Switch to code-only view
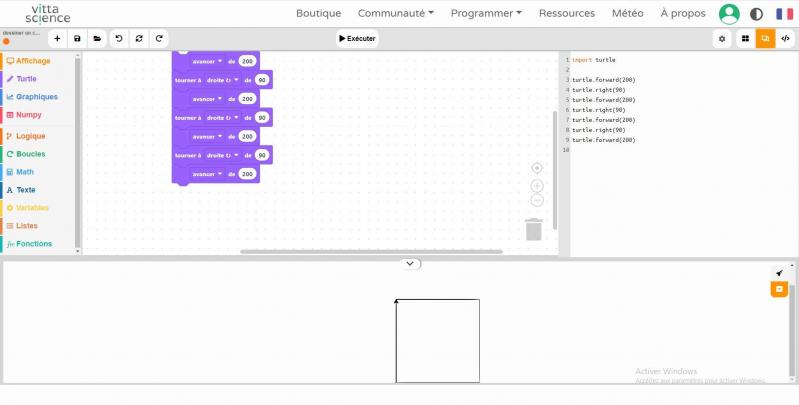 [785, 38]
